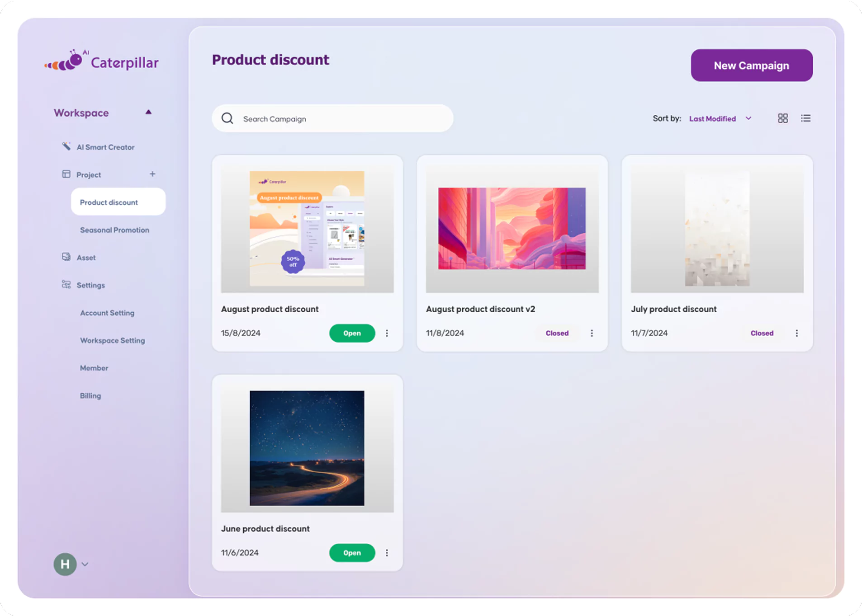This screenshot has height=616, width=862.
Task: Switch to grid view layout
Action: 783,118
